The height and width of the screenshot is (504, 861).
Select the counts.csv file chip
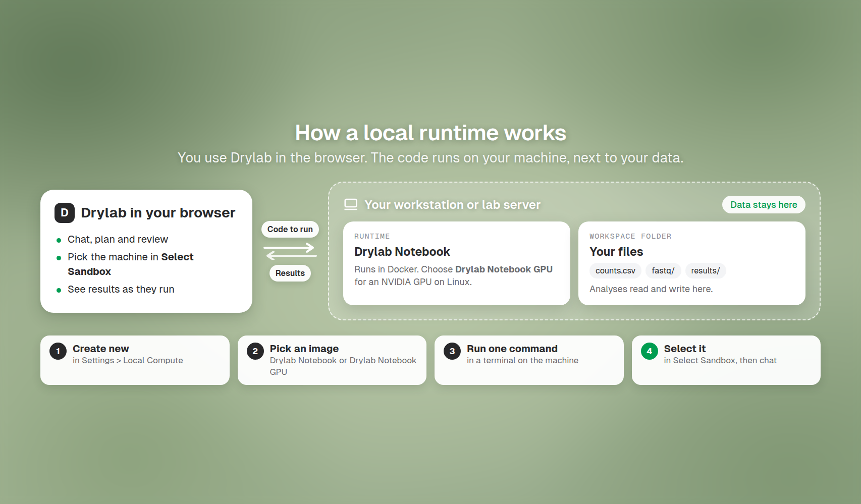pyautogui.click(x=615, y=270)
